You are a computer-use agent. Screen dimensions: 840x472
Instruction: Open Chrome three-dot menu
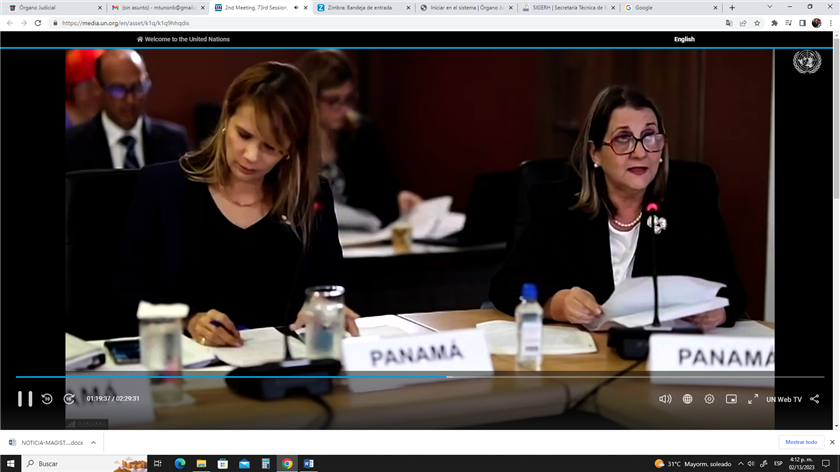click(x=831, y=23)
